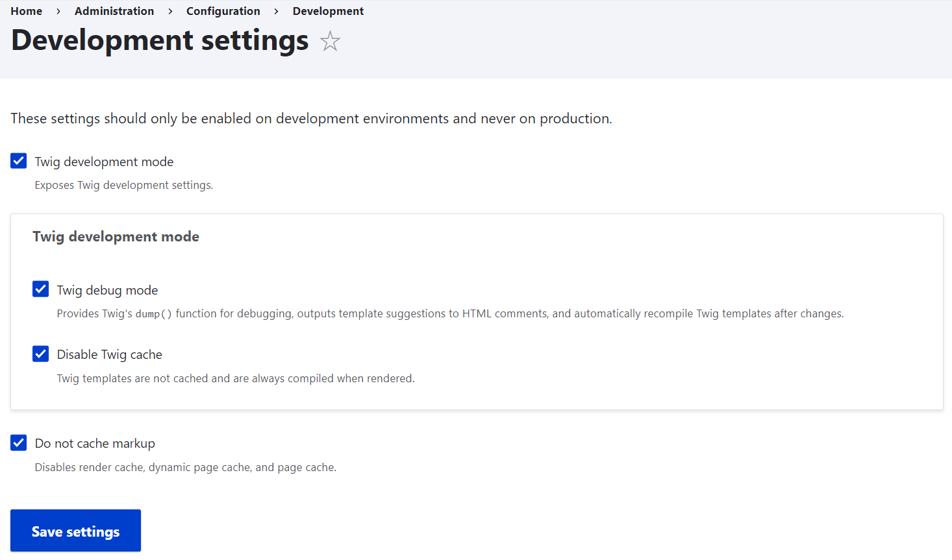Click the 'Exposes Twig development settings' description
This screenshot has height=560, width=952.
(x=123, y=185)
